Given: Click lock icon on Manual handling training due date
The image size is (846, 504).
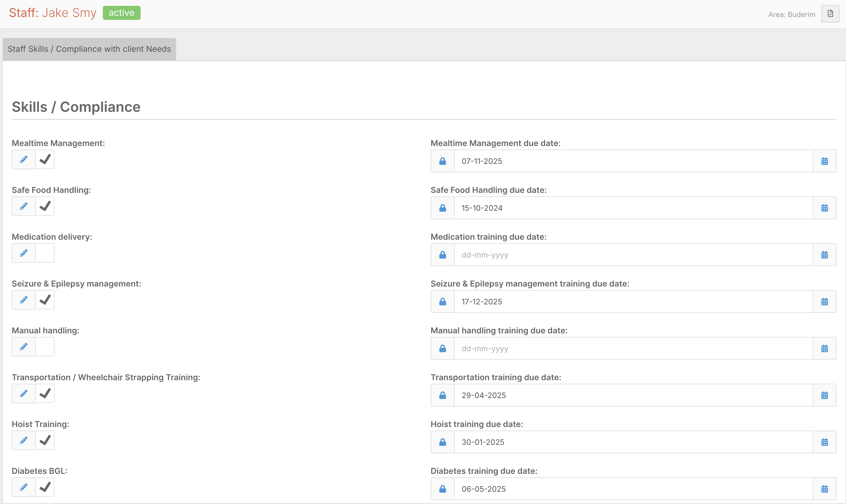Looking at the screenshot, I should (x=443, y=349).
